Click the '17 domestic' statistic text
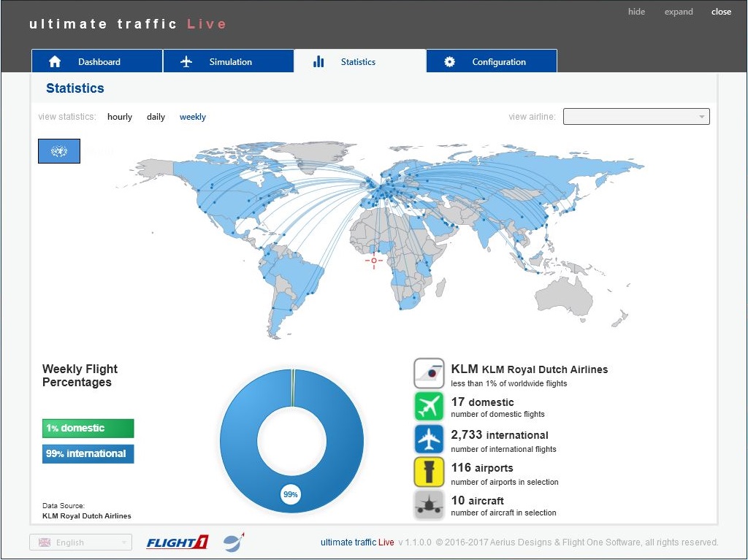The height and width of the screenshot is (560, 748). [x=482, y=402]
